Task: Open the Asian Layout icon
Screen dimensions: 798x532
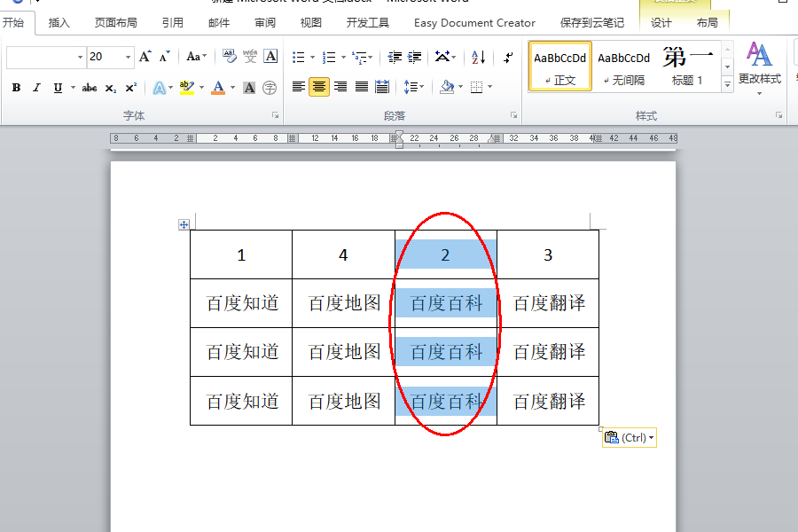Action: pos(442,57)
